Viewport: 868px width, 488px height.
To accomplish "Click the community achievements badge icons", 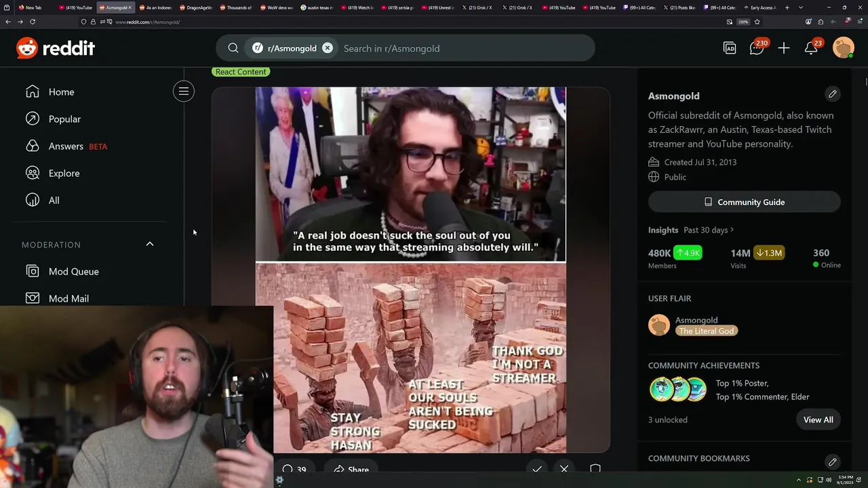I will 678,390.
